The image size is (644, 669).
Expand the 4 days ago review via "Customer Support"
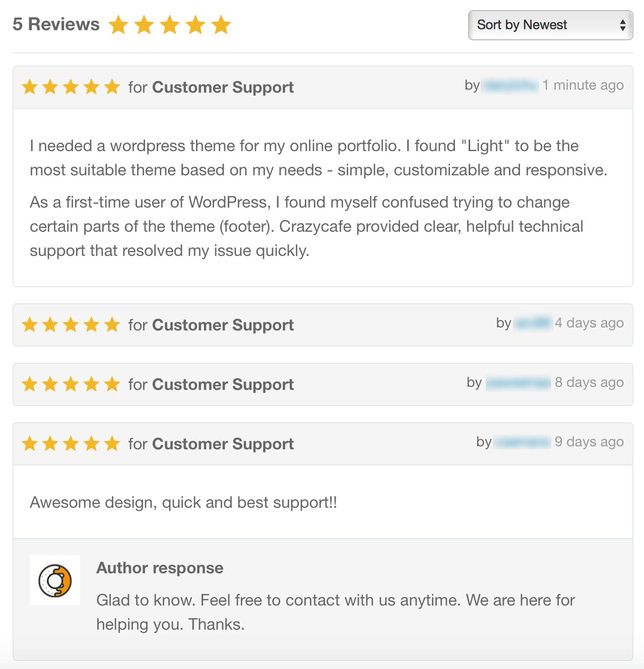coord(223,325)
